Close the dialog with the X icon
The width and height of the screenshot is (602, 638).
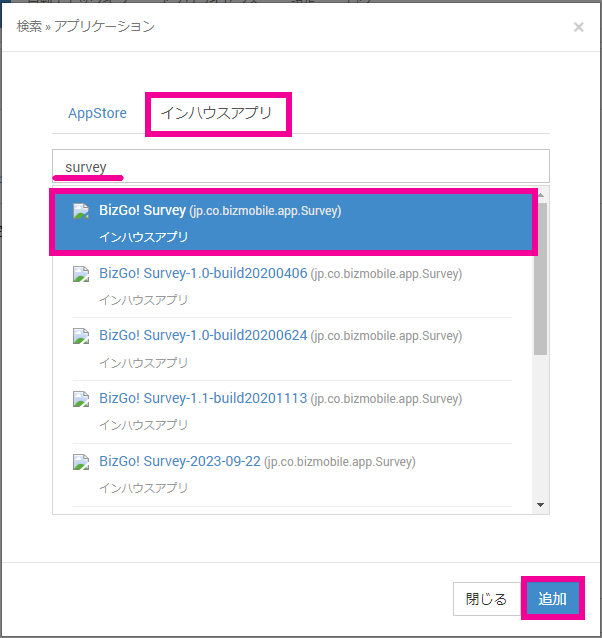click(x=578, y=27)
